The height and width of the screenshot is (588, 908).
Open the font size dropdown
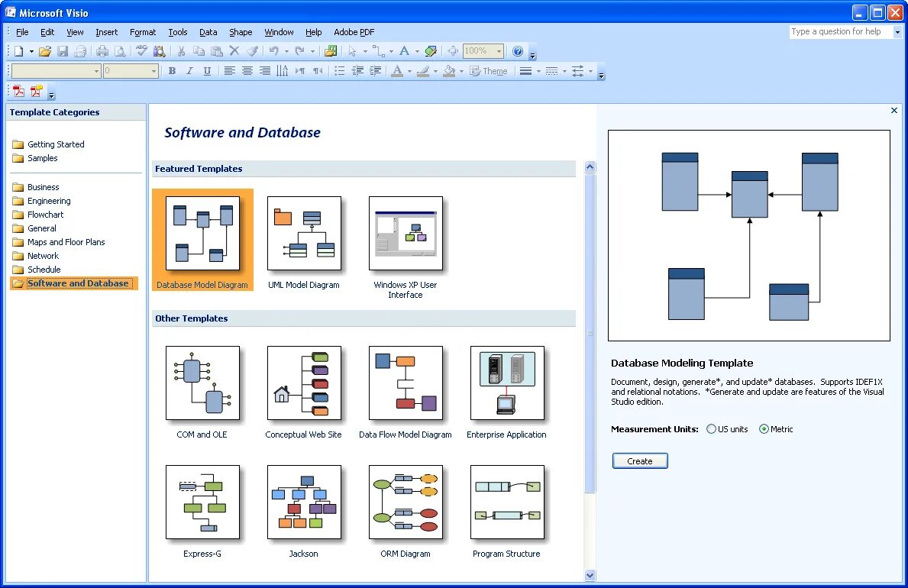(x=153, y=71)
